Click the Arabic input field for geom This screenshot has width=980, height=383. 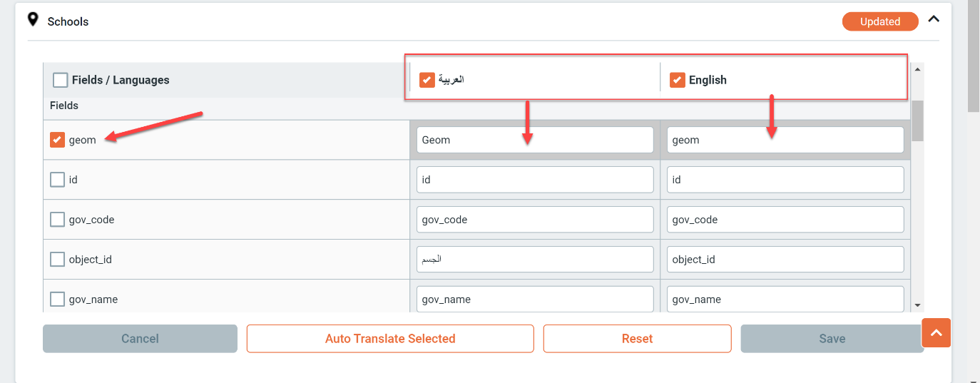coord(535,140)
